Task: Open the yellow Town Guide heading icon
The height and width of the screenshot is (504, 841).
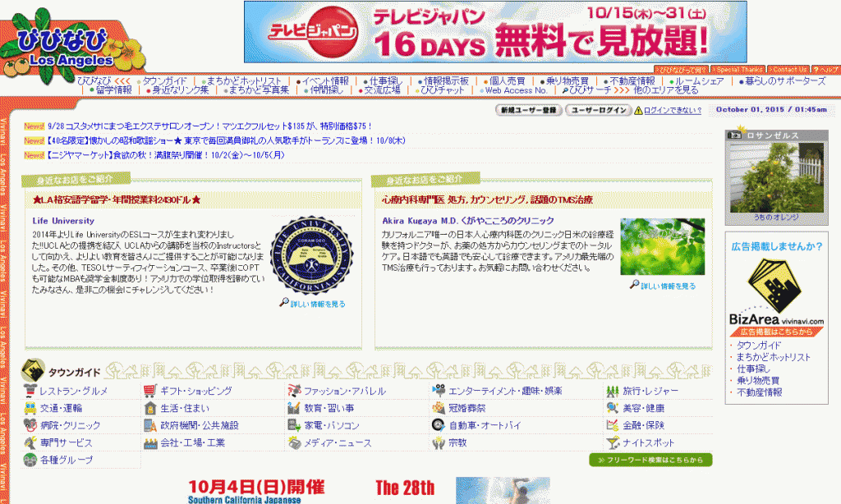Action: (33, 370)
